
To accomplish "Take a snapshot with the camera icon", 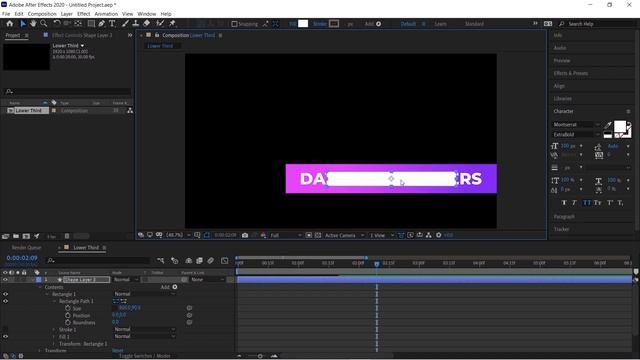I will 245,235.
